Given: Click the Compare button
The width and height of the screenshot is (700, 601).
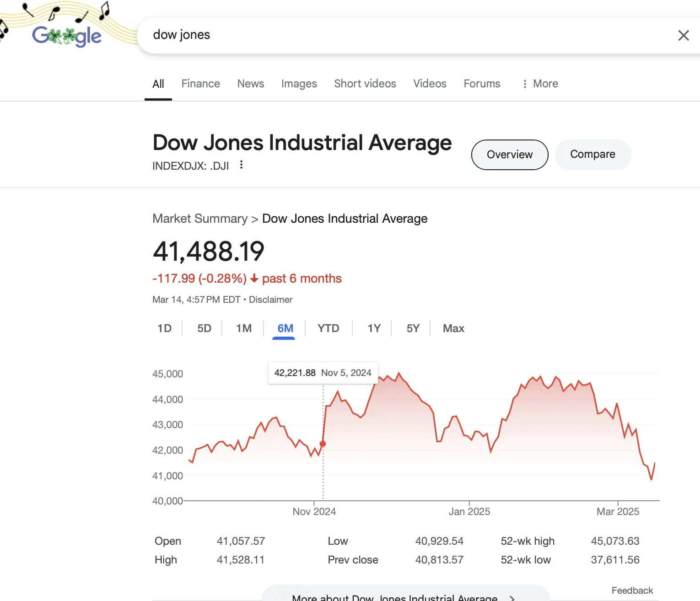Looking at the screenshot, I should click(592, 155).
